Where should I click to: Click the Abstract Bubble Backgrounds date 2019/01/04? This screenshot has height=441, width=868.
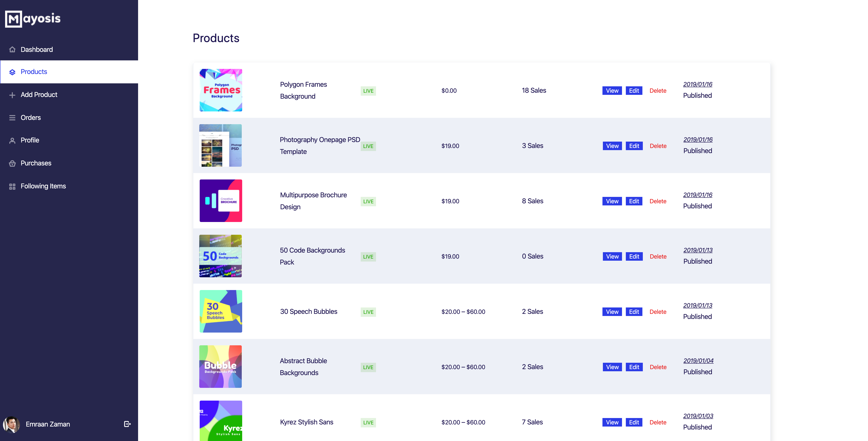point(698,361)
